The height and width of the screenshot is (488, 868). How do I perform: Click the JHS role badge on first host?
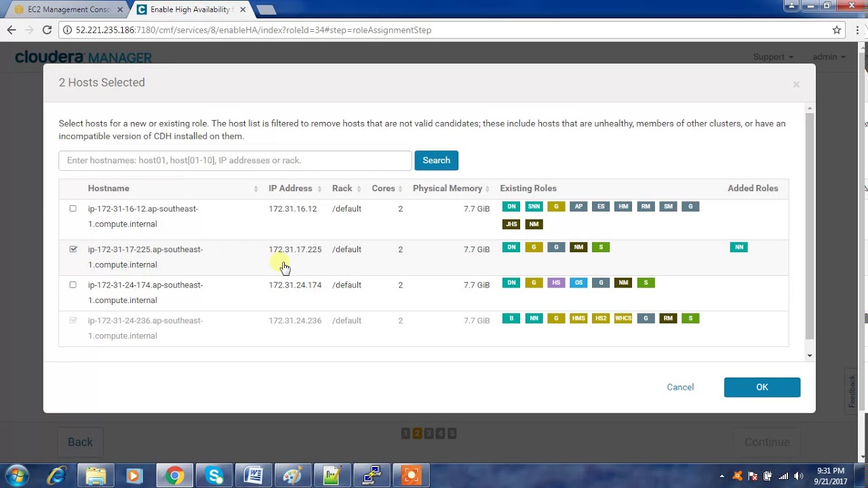coord(511,224)
